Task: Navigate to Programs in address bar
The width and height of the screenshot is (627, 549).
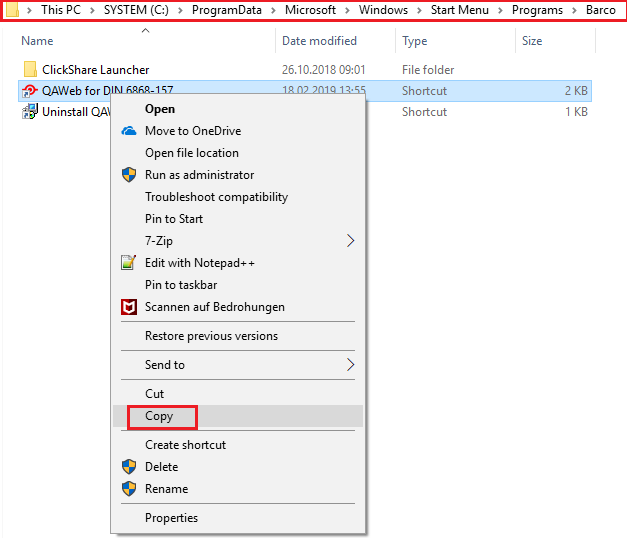Action: tap(537, 10)
